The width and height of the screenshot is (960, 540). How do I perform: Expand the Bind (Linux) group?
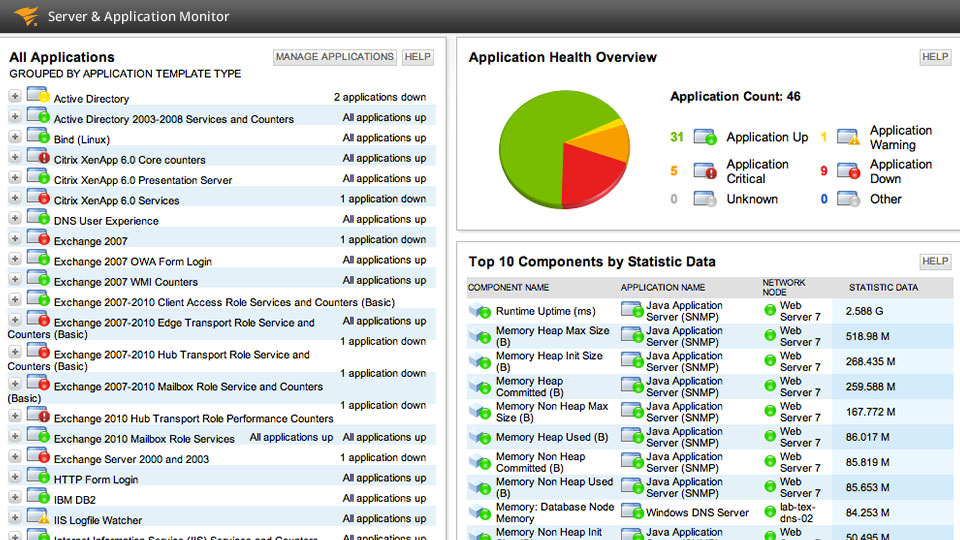point(15,137)
